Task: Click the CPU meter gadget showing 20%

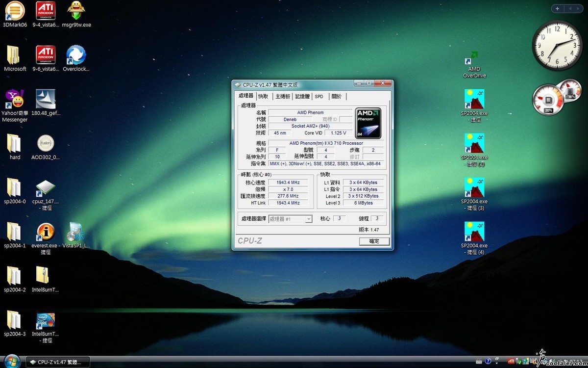Action: 548,100
